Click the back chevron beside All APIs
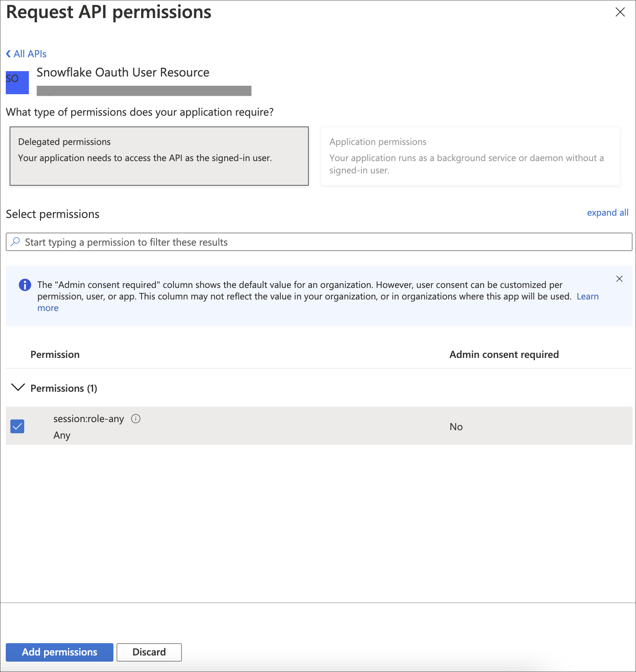 [8, 54]
